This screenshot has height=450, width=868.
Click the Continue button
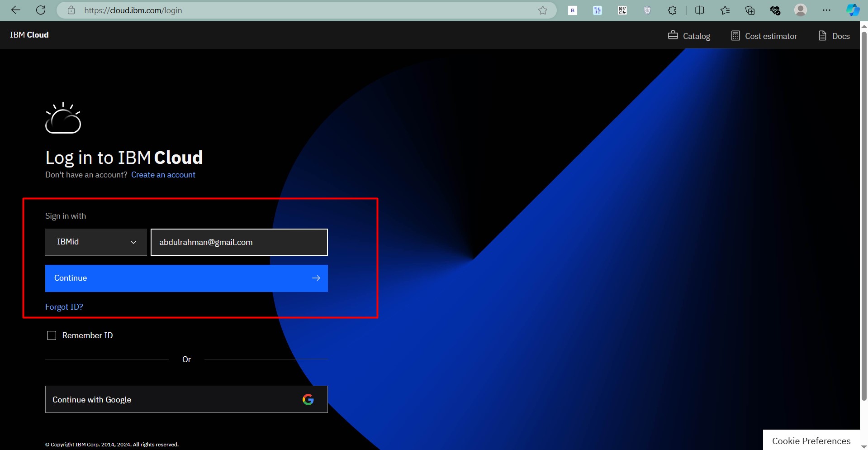click(x=186, y=278)
